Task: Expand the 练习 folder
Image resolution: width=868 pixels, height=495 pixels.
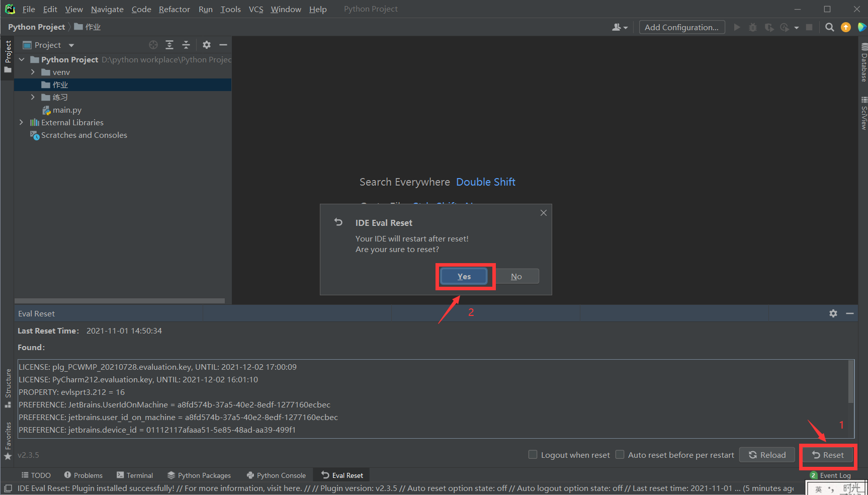Action: tap(33, 97)
